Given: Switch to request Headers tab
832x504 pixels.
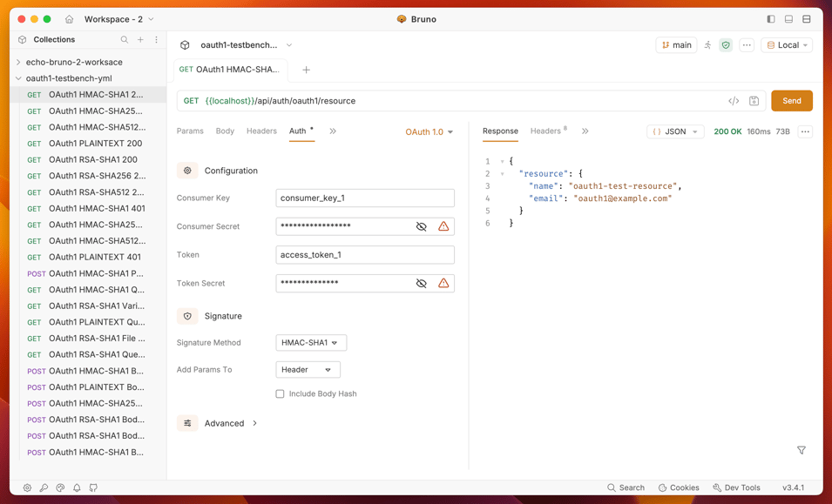Looking at the screenshot, I should 261,131.
